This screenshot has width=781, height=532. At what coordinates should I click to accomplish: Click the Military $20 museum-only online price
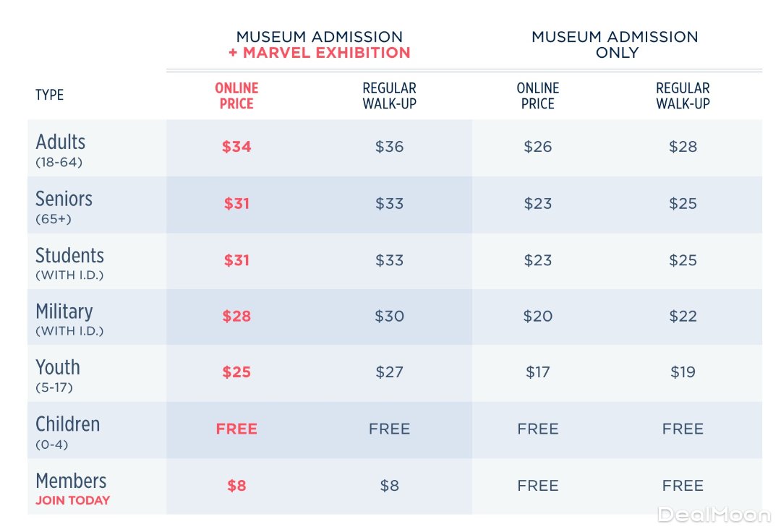coord(538,317)
